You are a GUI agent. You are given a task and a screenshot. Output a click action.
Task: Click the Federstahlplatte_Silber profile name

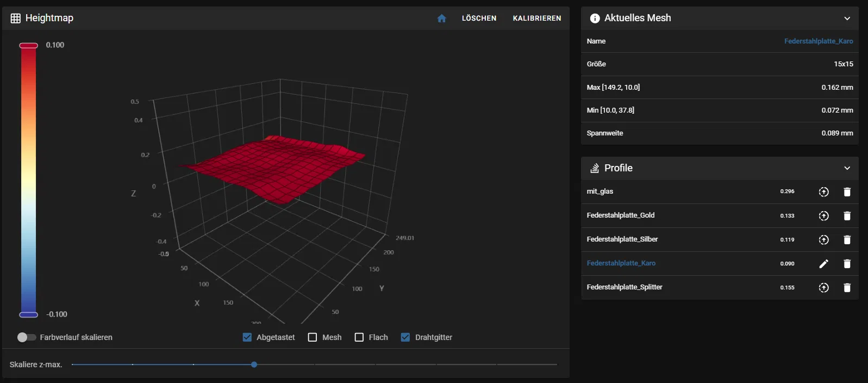(622, 239)
